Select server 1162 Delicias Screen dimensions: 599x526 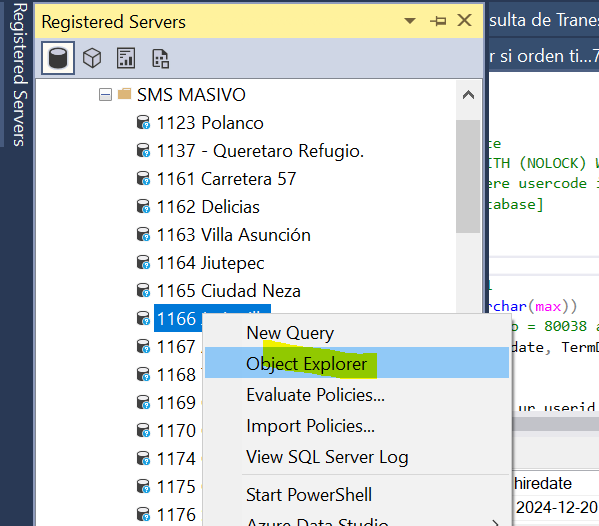click(x=208, y=207)
